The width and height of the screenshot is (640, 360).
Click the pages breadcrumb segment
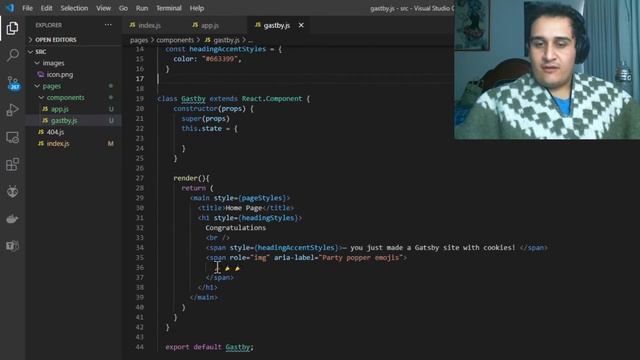click(x=139, y=40)
